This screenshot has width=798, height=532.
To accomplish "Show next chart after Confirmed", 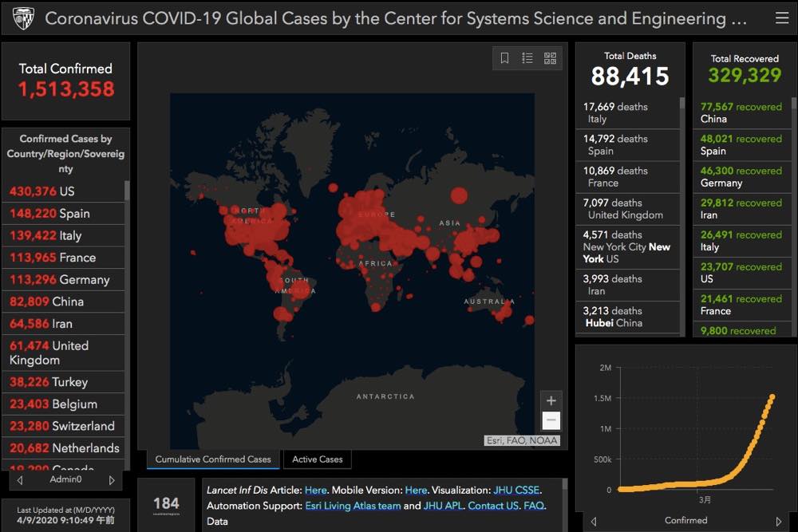I will pos(778,521).
